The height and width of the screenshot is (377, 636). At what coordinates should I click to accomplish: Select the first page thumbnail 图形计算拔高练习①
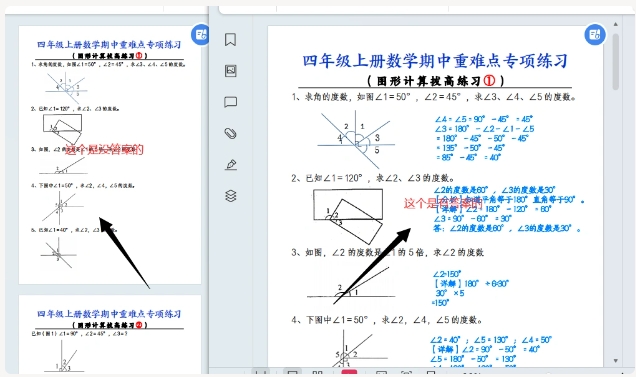click(110, 155)
